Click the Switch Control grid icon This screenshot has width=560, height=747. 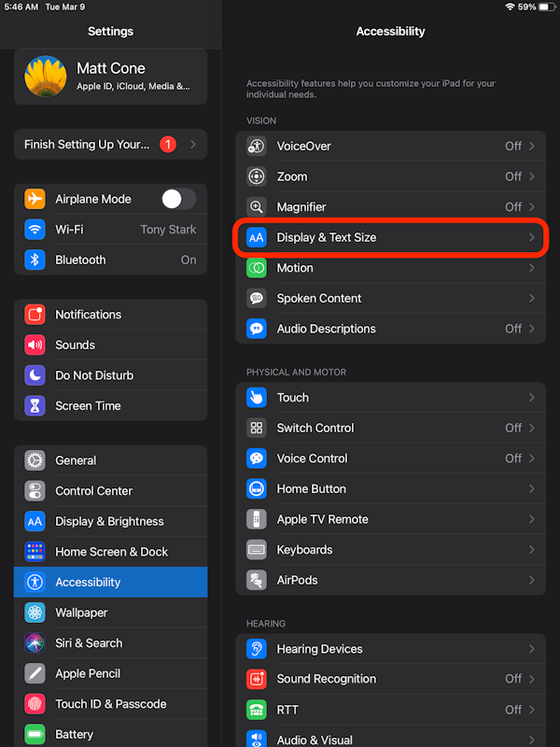tap(255, 428)
